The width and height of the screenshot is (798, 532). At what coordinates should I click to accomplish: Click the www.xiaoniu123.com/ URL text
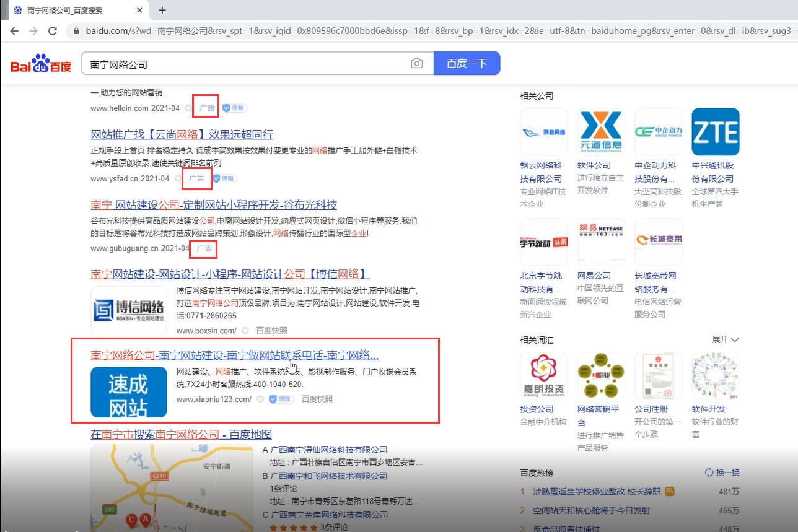click(214, 399)
